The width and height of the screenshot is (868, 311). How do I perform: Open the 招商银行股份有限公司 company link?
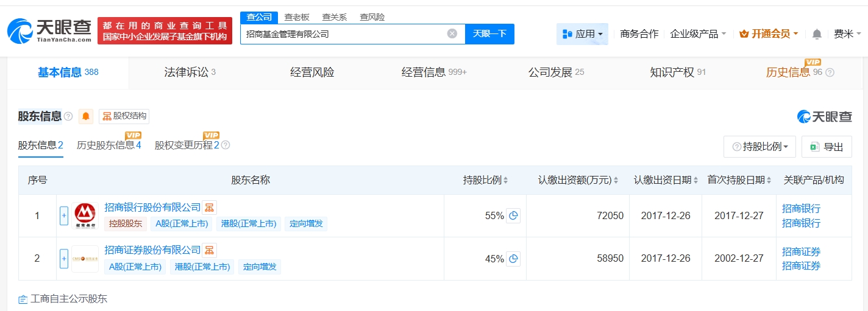[x=152, y=208]
